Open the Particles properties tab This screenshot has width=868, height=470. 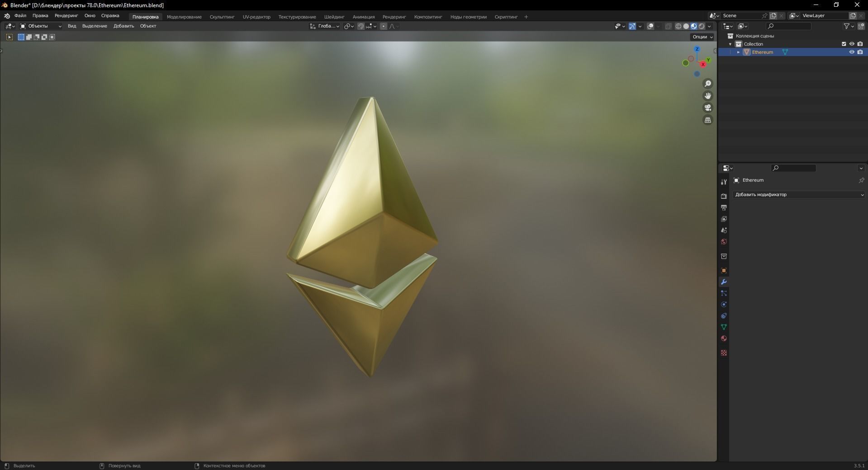pyautogui.click(x=724, y=293)
